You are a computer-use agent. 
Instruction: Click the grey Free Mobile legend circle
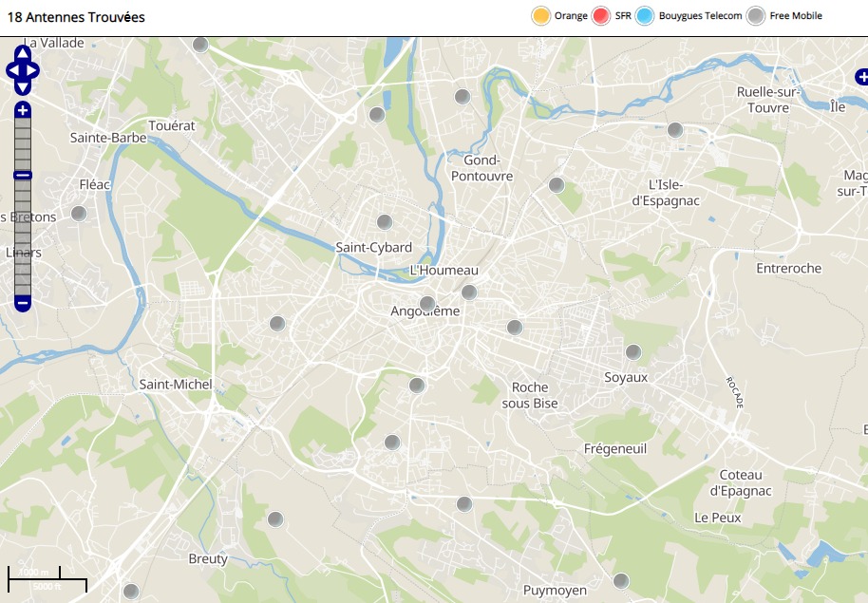[x=756, y=16]
